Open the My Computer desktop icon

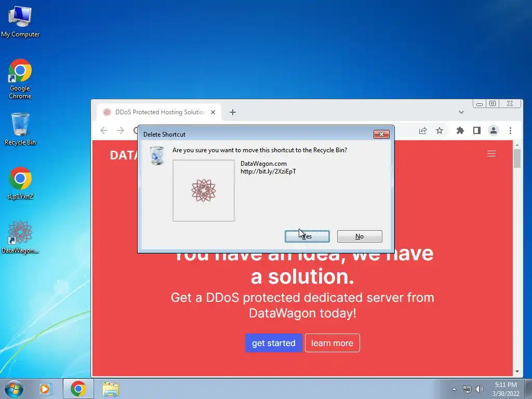20,22
